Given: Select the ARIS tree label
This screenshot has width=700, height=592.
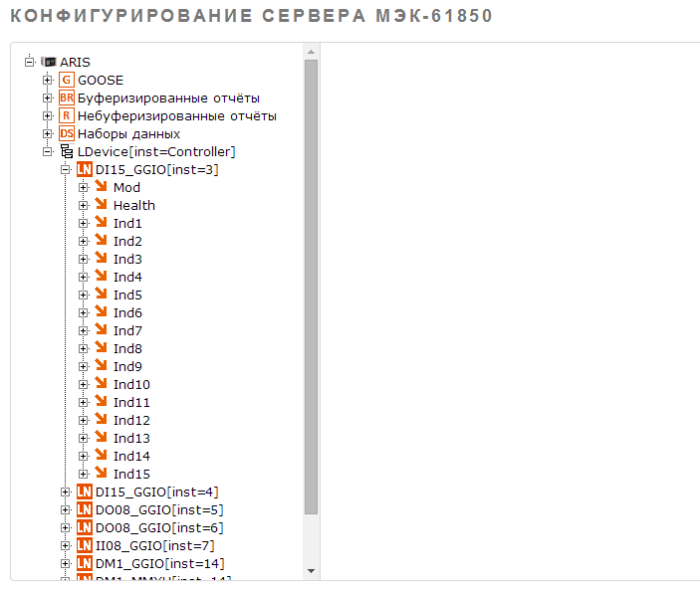Looking at the screenshot, I should tap(75, 62).
